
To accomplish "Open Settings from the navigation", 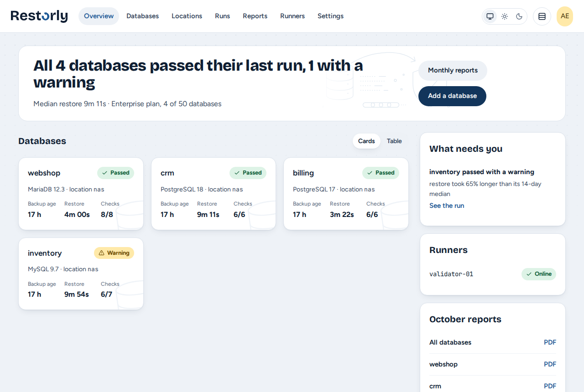I will tap(330, 16).
